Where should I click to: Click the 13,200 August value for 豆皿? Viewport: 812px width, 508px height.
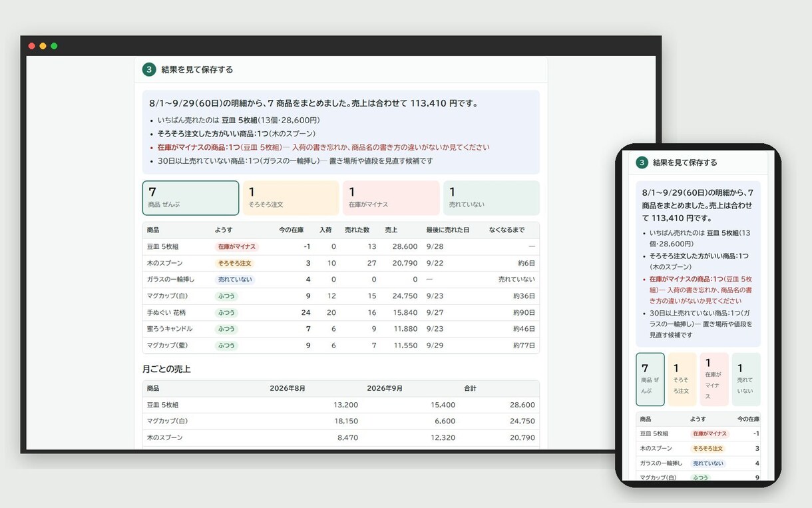pos(345,405)
